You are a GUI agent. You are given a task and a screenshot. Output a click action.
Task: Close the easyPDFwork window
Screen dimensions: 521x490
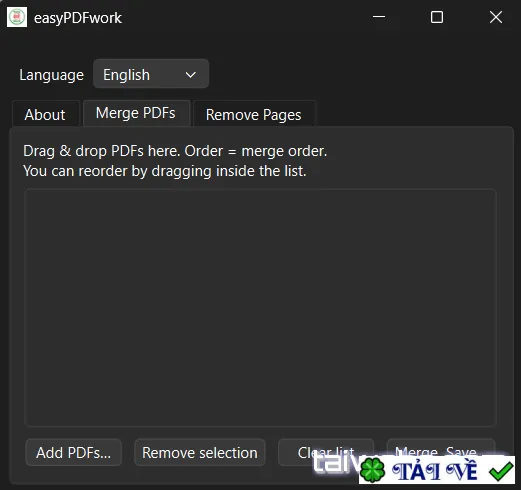point(496,17)
